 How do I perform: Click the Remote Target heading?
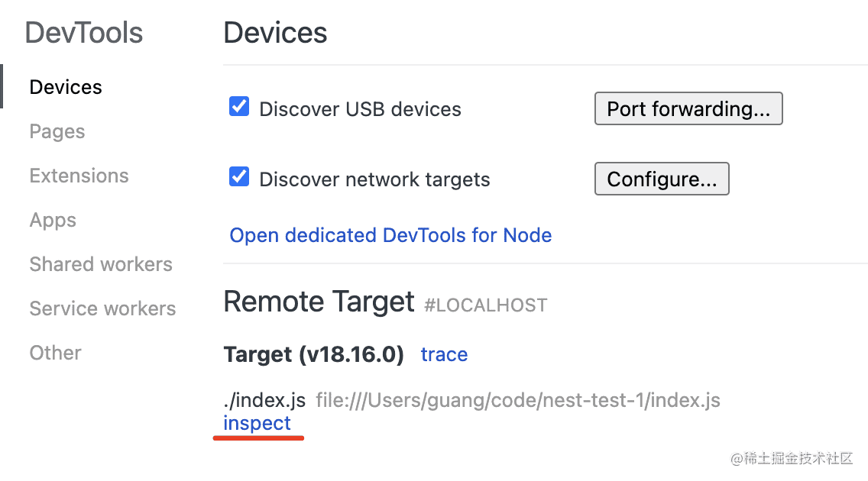(319, 302)
